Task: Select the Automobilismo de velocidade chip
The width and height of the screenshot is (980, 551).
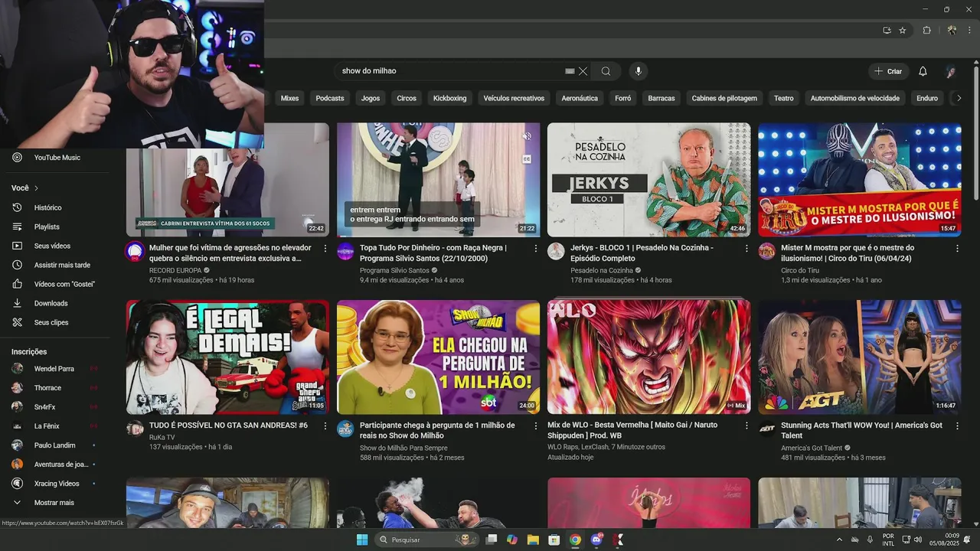Action: point(855,98)
